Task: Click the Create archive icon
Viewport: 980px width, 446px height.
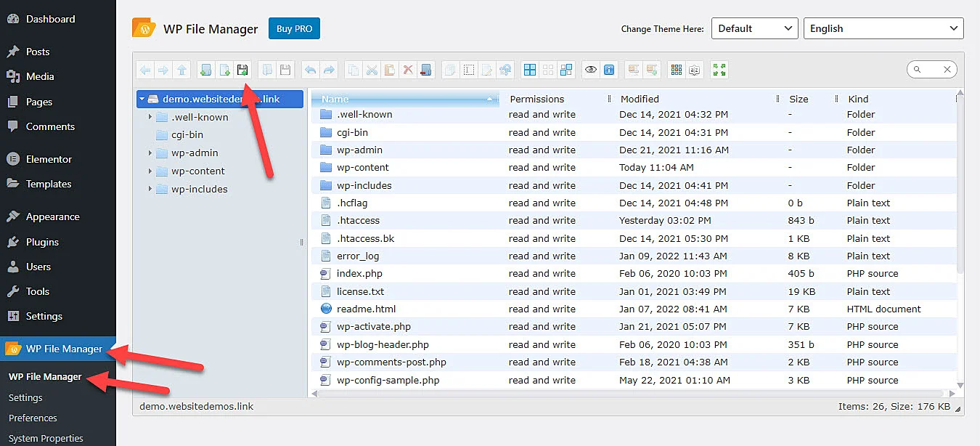Action: coord(652,70)
